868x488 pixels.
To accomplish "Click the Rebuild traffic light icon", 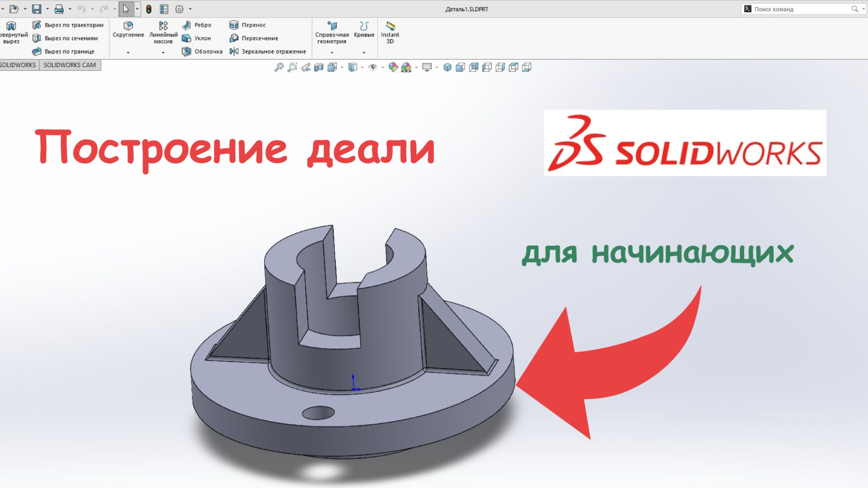I will tap(149, 9).
